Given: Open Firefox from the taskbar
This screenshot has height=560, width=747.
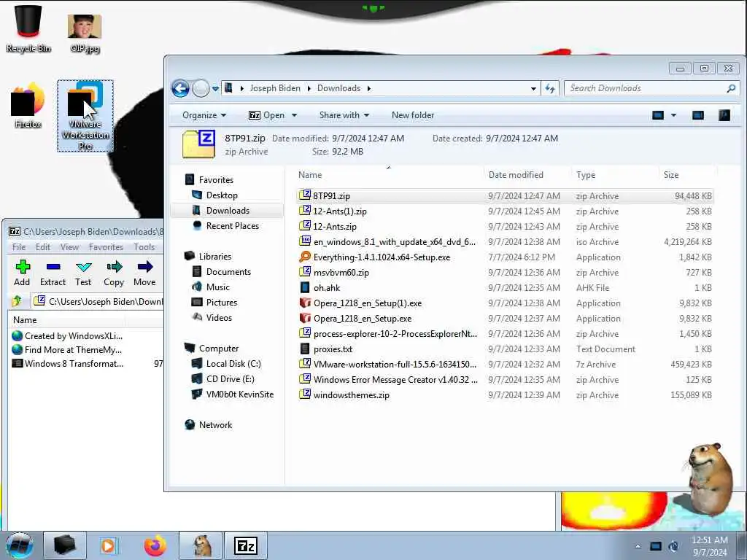Looking at the screenshot, I should click(x=155, y=545).
